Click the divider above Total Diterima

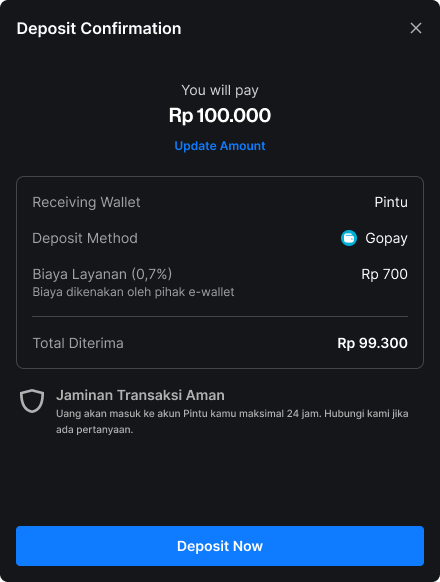pos(220,317)
